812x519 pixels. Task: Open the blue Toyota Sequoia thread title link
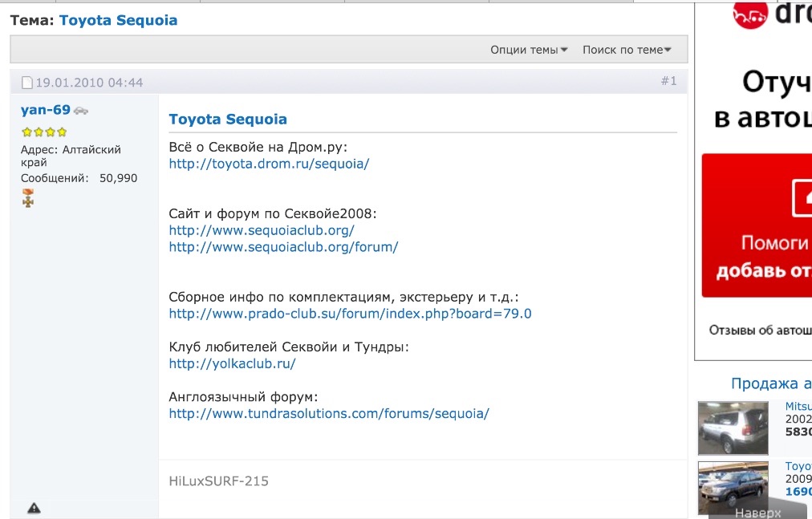point(118,20)
